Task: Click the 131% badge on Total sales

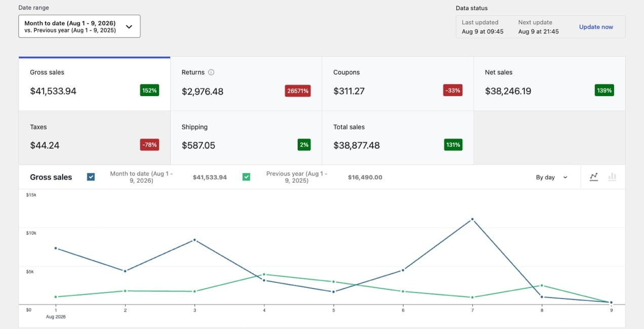Action: (x=453, y=145)
